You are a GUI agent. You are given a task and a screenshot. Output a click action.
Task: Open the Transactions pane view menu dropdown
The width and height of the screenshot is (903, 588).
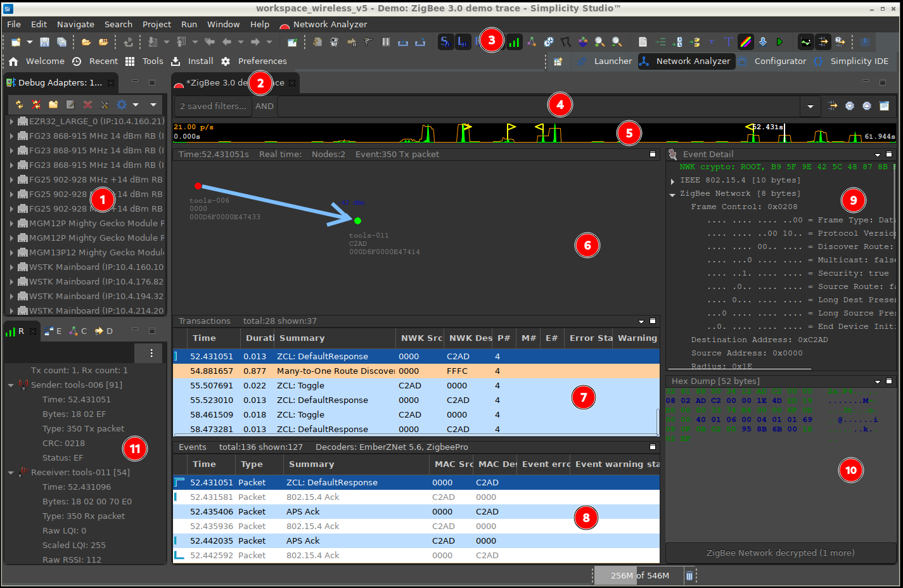641,321
